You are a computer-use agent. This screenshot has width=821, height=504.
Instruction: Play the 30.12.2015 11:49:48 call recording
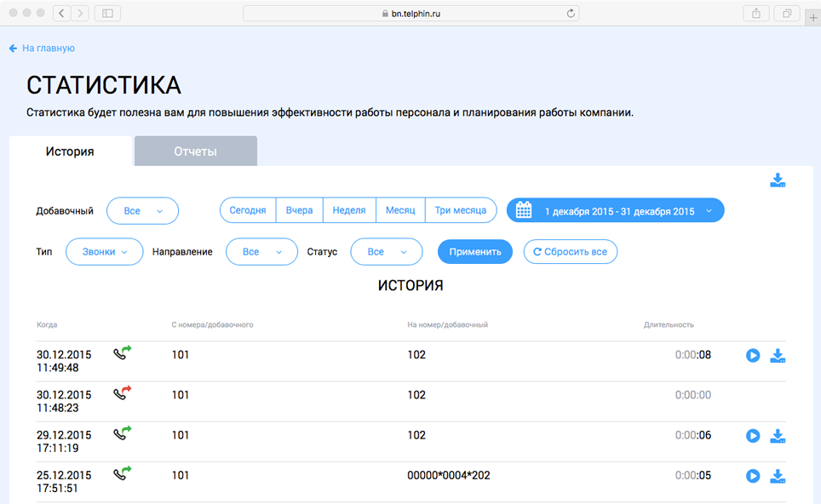pyautogui.click(x=753, y=355)
